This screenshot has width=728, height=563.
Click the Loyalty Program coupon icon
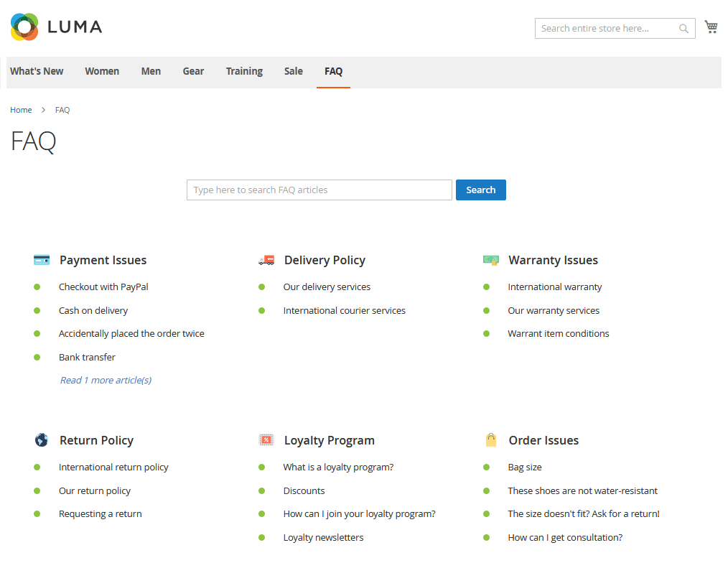[266, 440]
